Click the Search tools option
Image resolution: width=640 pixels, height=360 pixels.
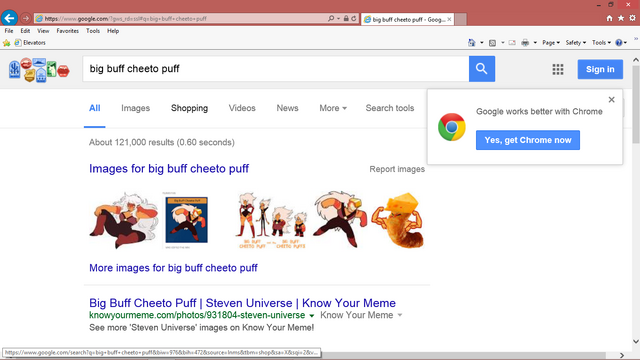[x=390, y=108]
